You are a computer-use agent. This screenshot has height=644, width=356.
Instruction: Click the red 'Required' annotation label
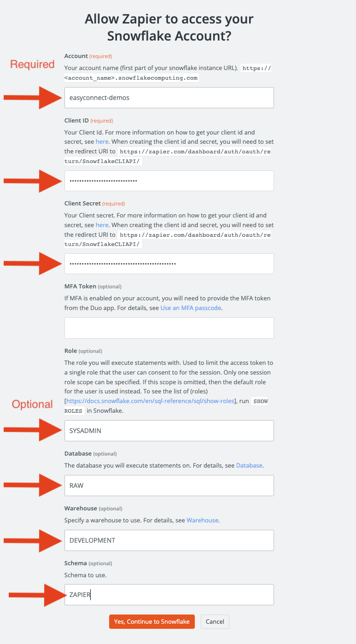pos(33,64)
